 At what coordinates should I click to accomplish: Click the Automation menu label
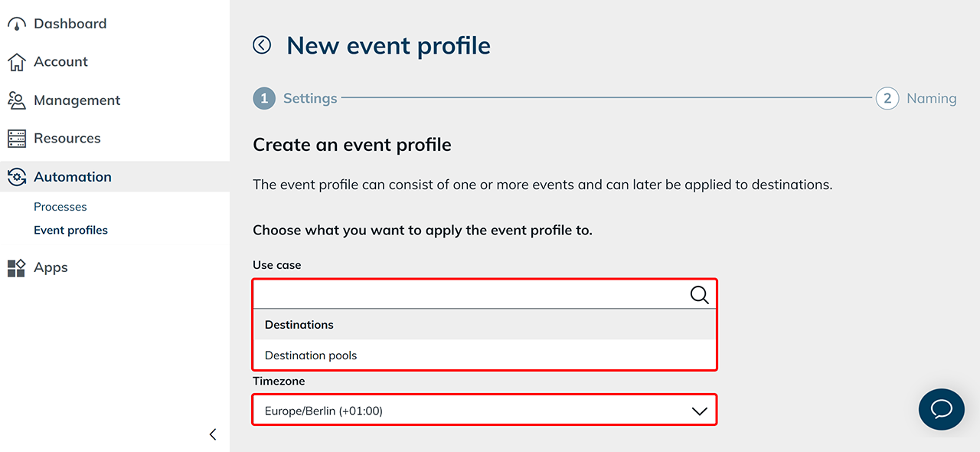73,177
